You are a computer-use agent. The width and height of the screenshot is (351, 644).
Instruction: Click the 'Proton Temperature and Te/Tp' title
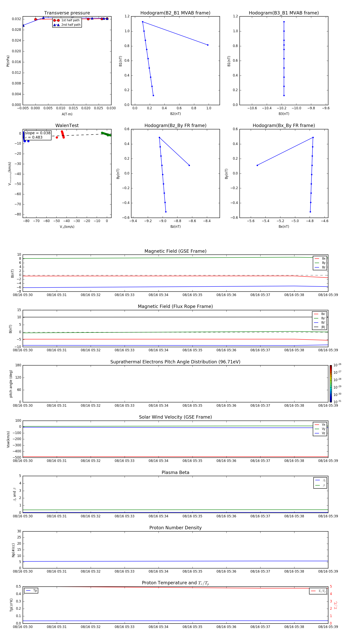[x=175, y=583]
